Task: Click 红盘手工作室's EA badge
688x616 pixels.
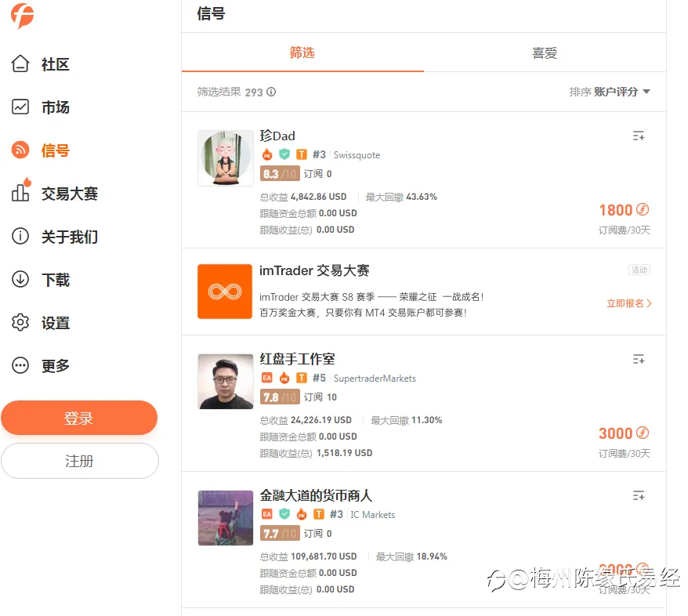Action: tap(266, 378)
